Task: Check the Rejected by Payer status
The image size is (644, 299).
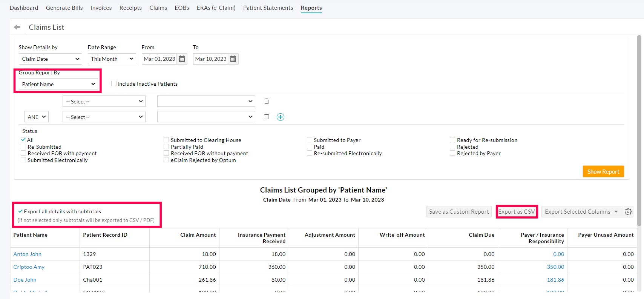Action: [452, 153]
